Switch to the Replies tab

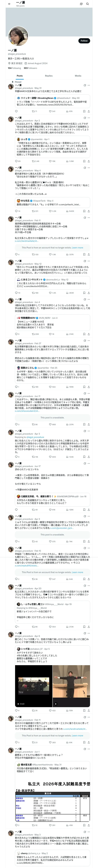pyautogui.click(x=49, y=76)
